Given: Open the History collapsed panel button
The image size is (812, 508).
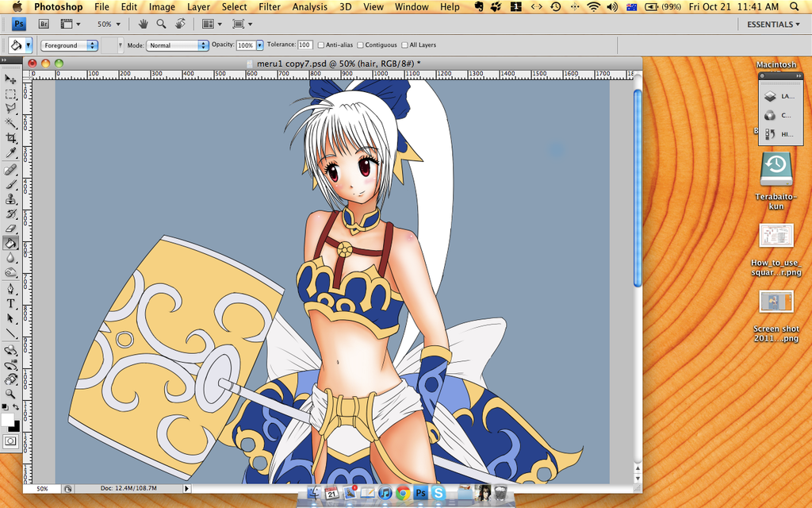Looking at the screenshot, I should 779,134.
